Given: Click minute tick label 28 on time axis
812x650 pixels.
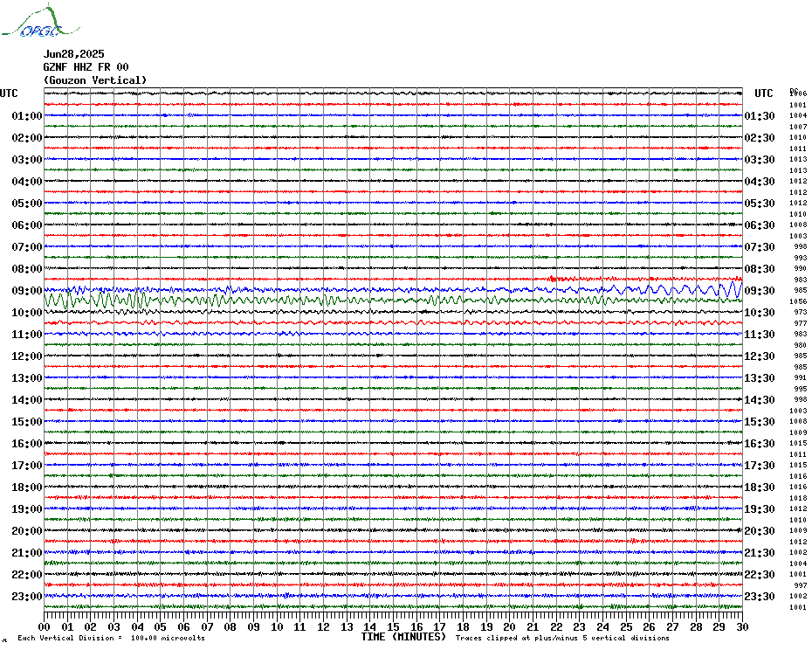Looking at the screenshot, I should pyautogui.click(x=696, y=627).
